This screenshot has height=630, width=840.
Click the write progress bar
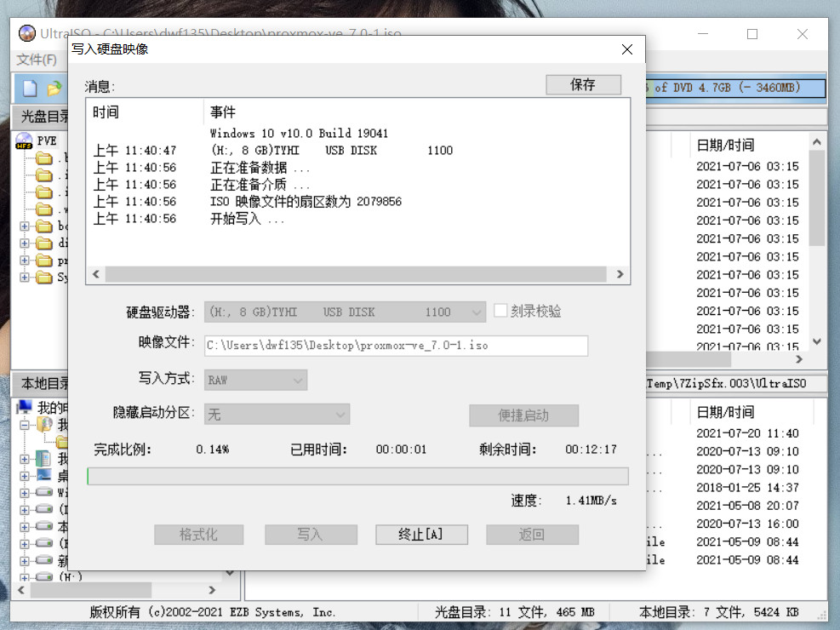tap(357, 476)
